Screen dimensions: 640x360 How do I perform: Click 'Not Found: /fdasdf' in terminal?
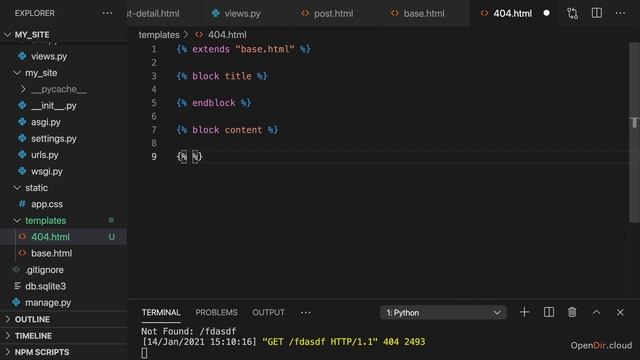pyautogui.click(x=189, y=331)
